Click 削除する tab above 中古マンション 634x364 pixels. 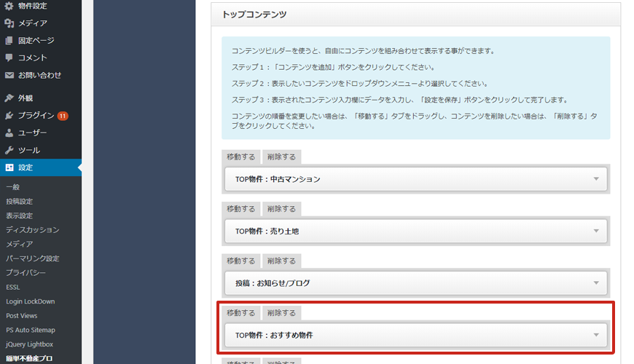point(281,157)
